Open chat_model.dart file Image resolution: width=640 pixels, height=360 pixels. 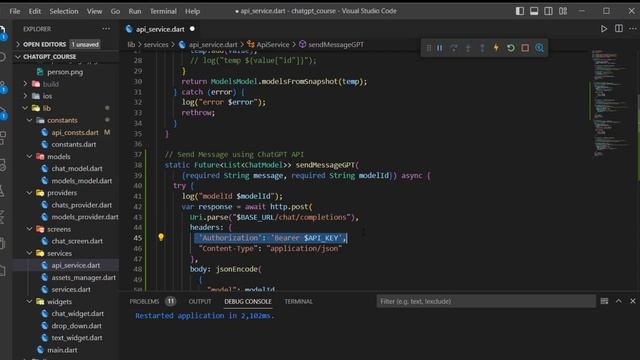[x=77, y=169]
